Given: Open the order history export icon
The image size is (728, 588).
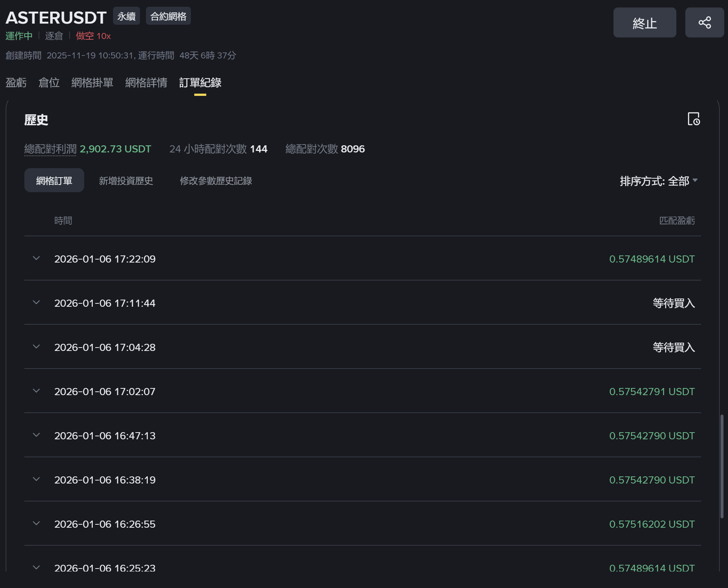Looking at the screenshot, I should point(694,119).
